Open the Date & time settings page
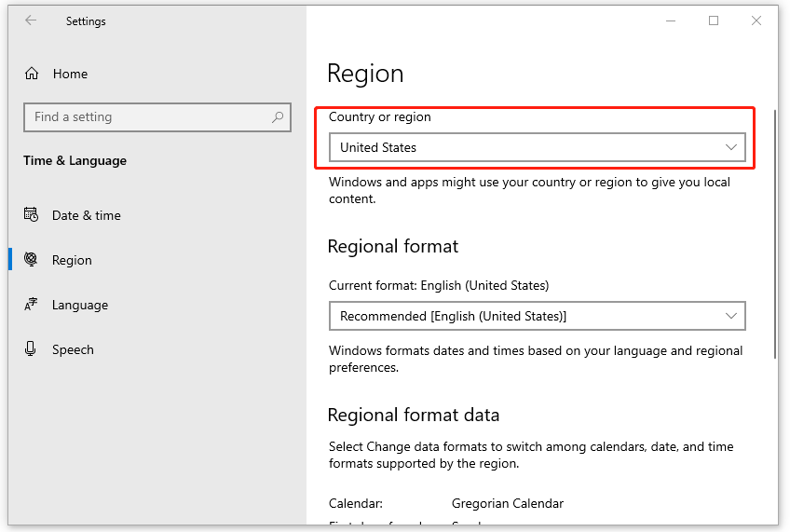 pos(157,215)
